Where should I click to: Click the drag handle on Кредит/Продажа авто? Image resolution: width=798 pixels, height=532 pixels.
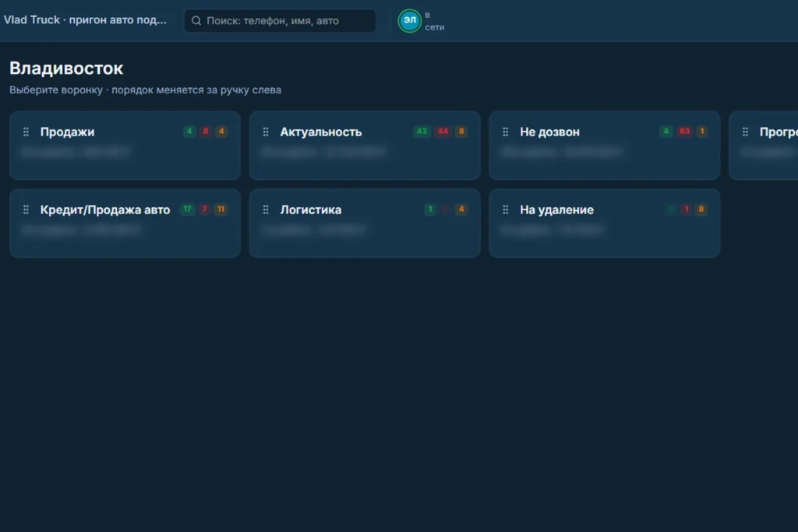click(26, 210)
